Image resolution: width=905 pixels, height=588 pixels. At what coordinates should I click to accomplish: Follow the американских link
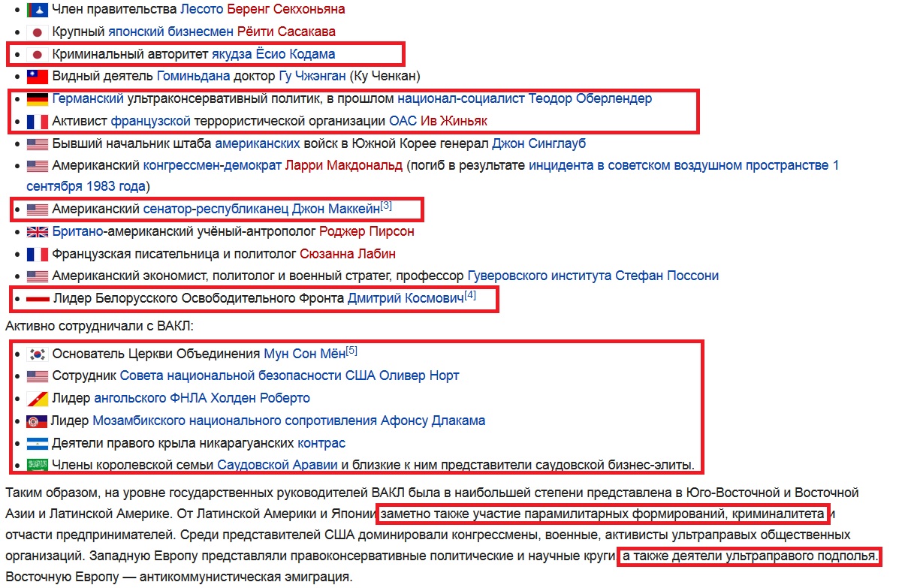(258, 143)
